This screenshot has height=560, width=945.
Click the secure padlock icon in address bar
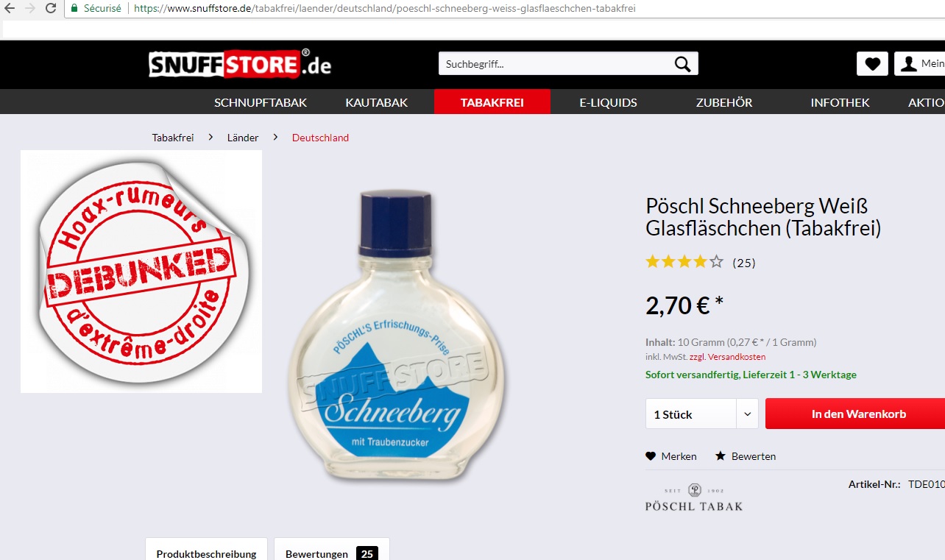(74, 8)
